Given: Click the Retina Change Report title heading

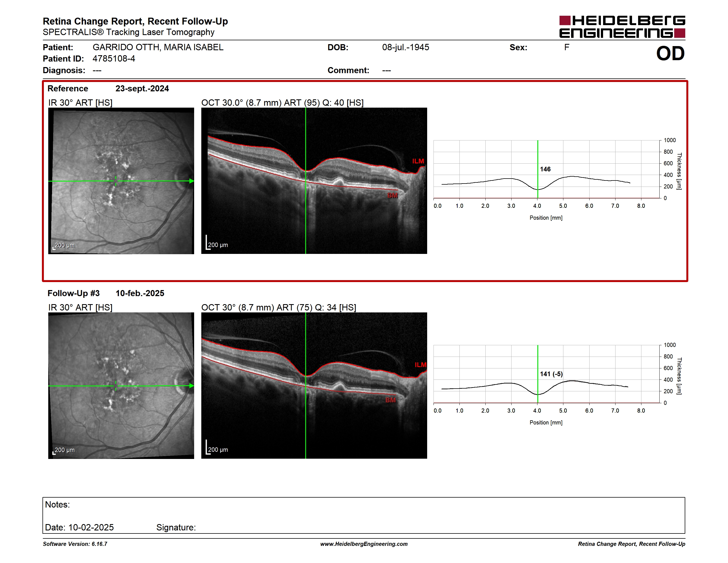Looking at the screenshot, I should [x=135, y=21].
